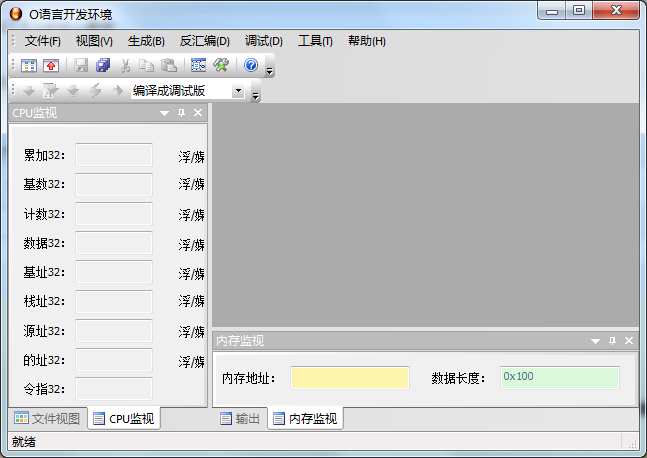Viewport: 647px width, 458px height.
Task: Expand the 内存监视 panel options arrow
Action: (596, 341)
